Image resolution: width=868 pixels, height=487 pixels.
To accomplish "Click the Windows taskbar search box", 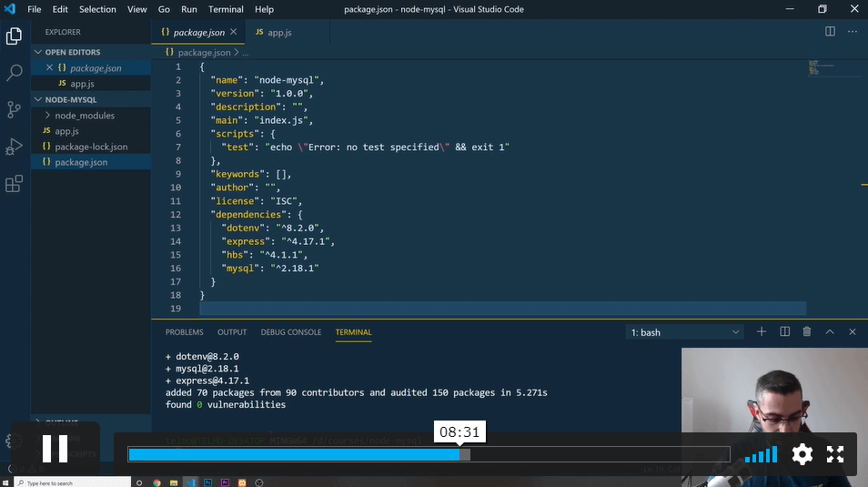I will (x=73, y=482).
